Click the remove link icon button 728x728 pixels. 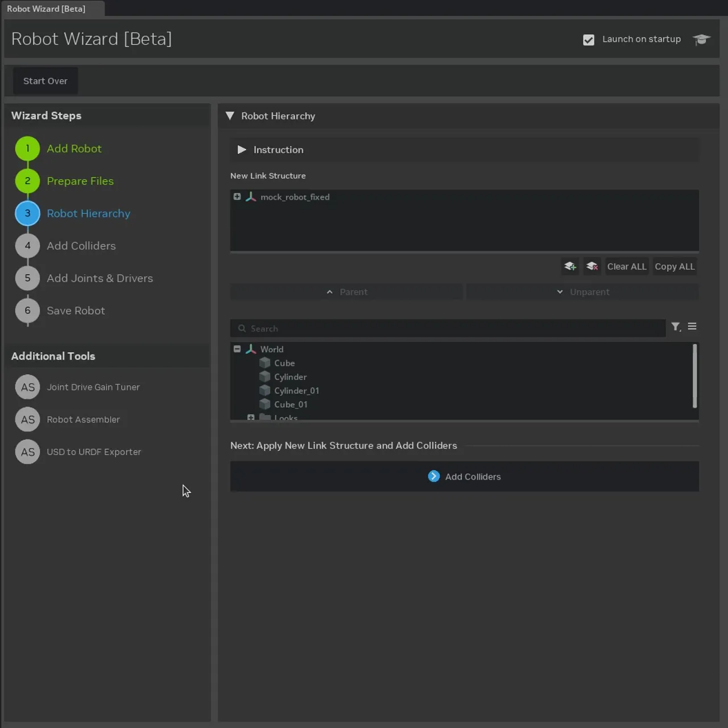(x=592, y=266)
